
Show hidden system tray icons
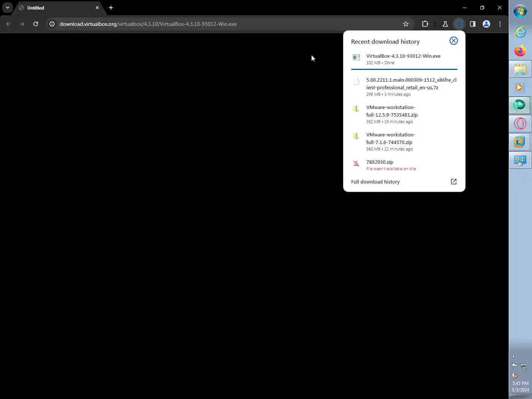pyautogui.click(x=513, y=356)
